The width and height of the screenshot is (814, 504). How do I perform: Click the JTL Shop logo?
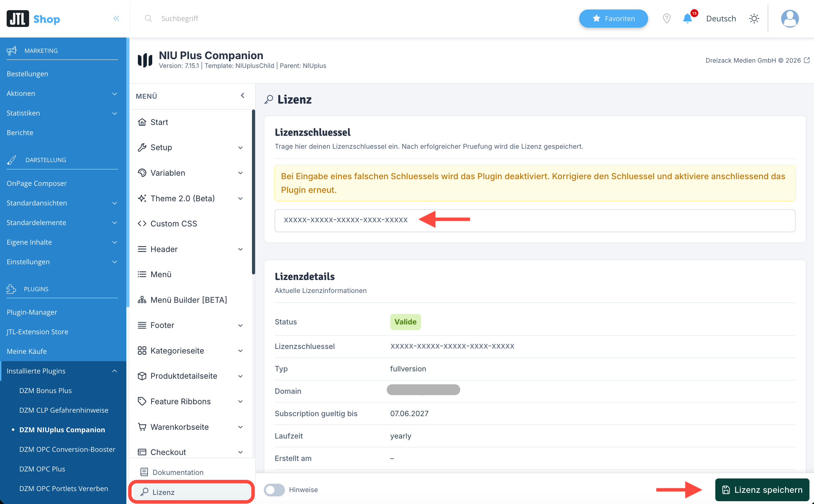pos(33,19)
